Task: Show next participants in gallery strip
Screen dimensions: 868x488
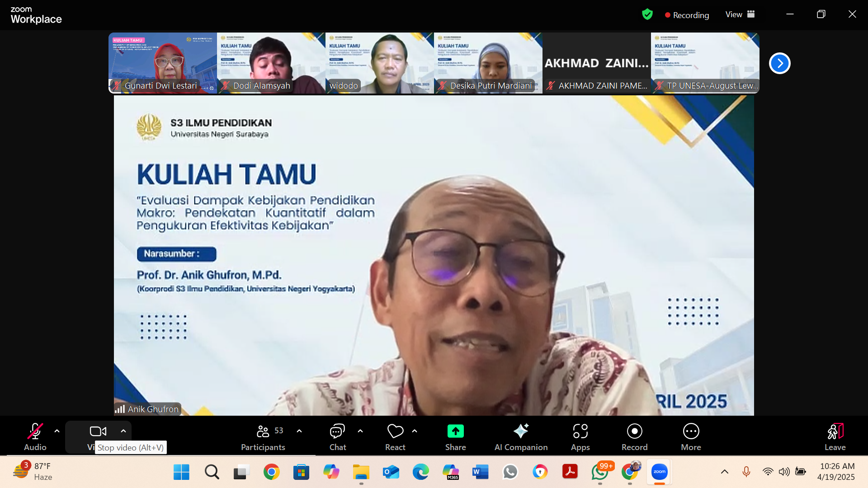Action: 779,63
